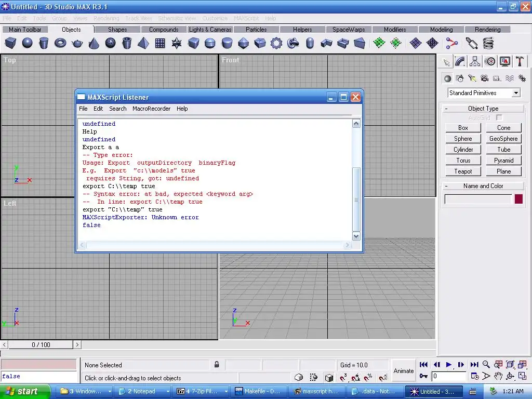
Task: Choose the Pyramid icon in Objects toolbar
Action: pos(143,43)
